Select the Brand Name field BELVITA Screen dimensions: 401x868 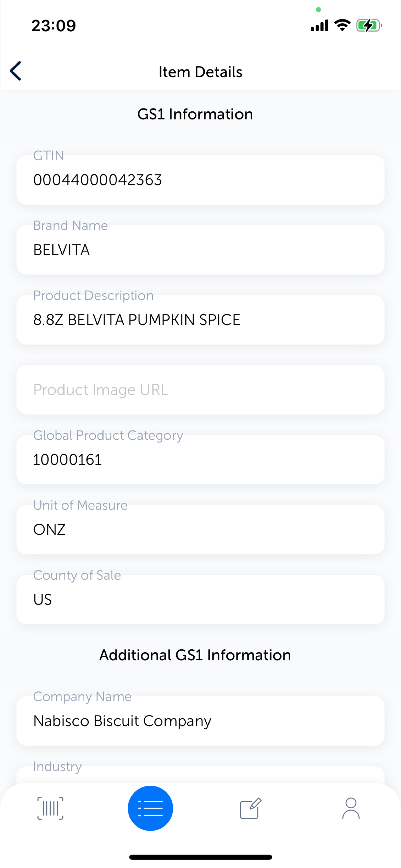(x=200, y=250)
